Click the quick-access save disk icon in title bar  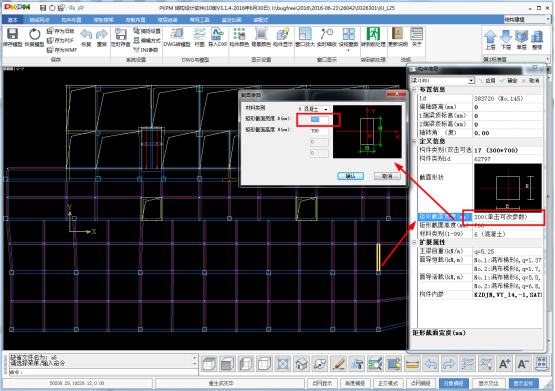tap(43, 8)
